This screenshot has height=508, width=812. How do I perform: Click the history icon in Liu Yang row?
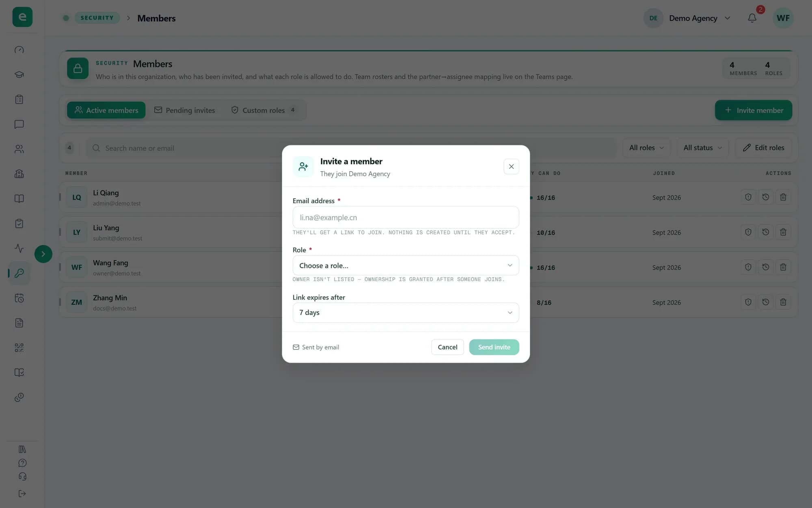click(766, 232)
